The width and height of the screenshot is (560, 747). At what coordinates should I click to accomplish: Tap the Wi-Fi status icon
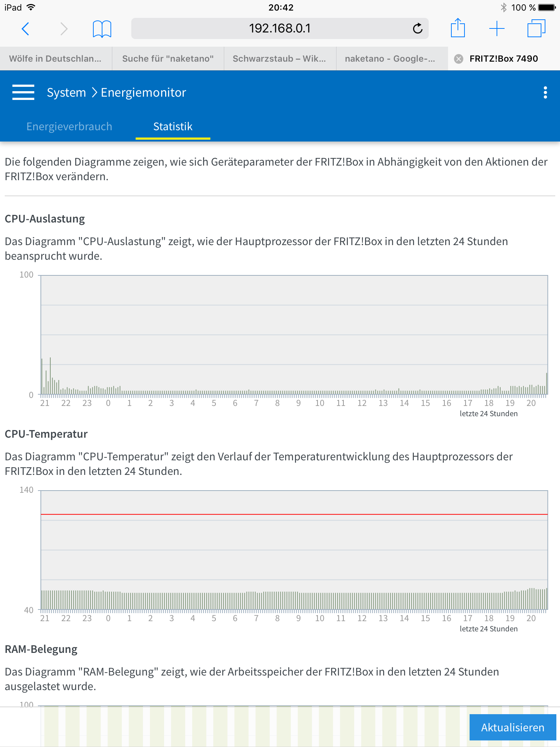(31, 7)
